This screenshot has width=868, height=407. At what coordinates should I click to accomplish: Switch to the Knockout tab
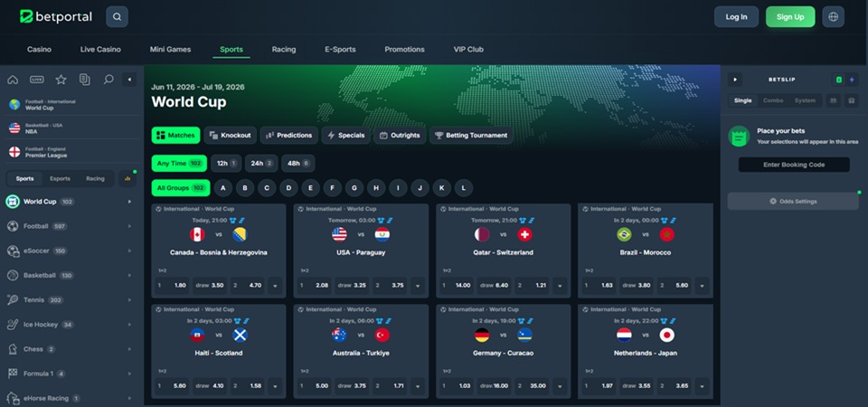[x=231, y=135]
